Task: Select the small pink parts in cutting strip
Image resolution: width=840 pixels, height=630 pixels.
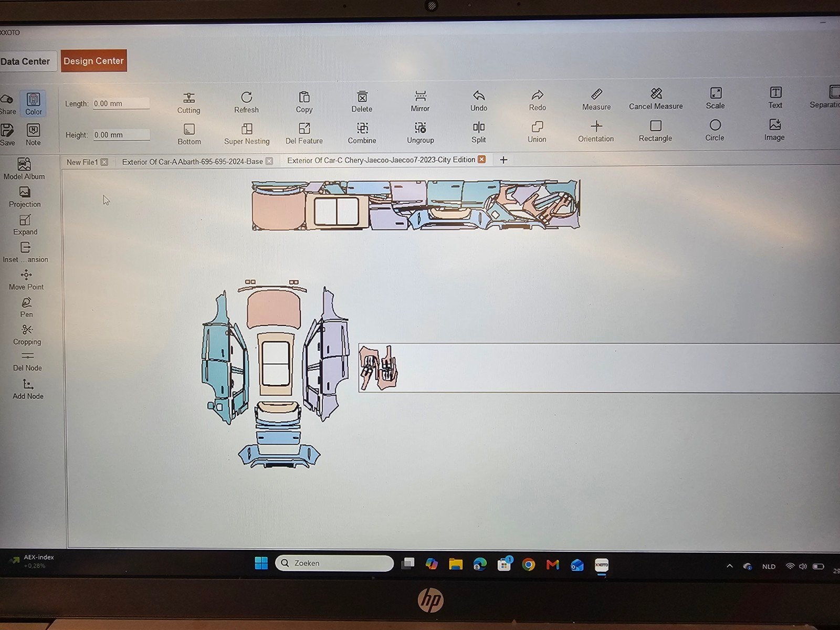Action: (x=379, y=367)
